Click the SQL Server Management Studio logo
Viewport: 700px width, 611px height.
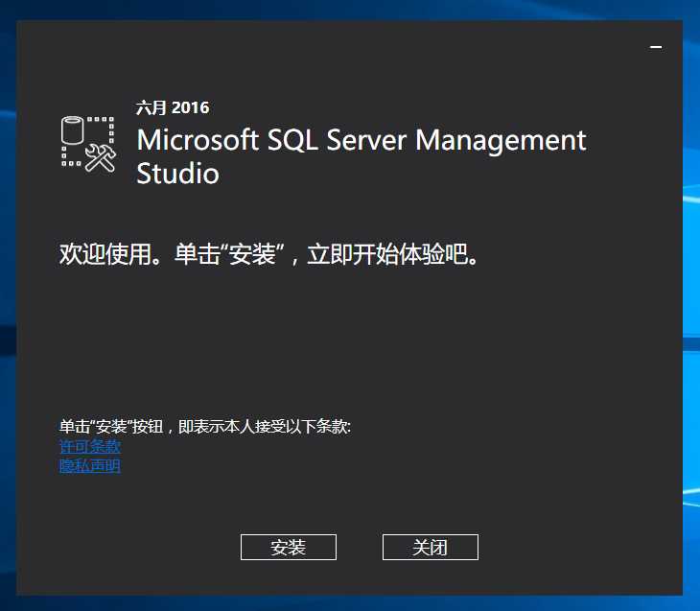88,144
